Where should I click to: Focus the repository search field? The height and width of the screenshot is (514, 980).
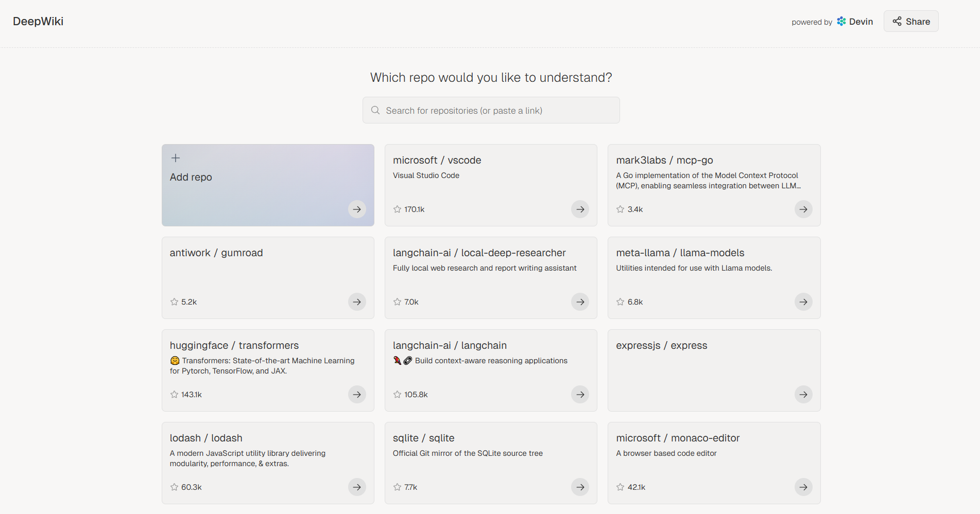pos(491,110)
